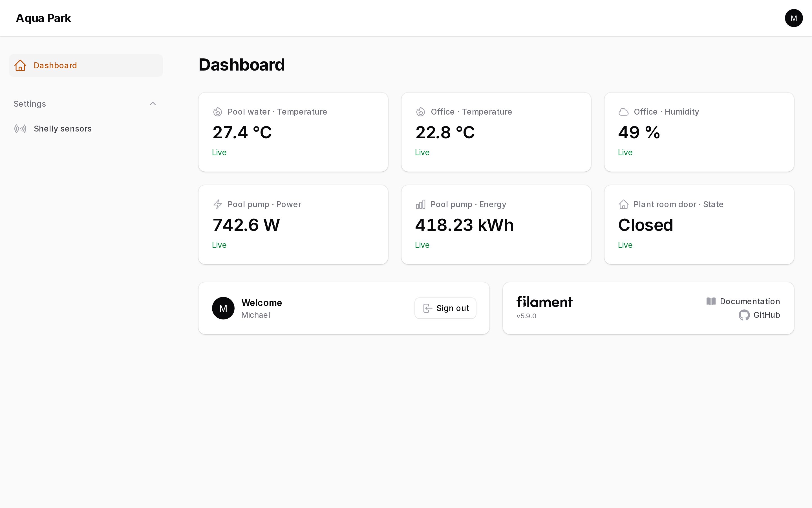The height and width of the screenshot is (508, 812).
Task: Click the Closed door state value
Action: click(646, 225)
